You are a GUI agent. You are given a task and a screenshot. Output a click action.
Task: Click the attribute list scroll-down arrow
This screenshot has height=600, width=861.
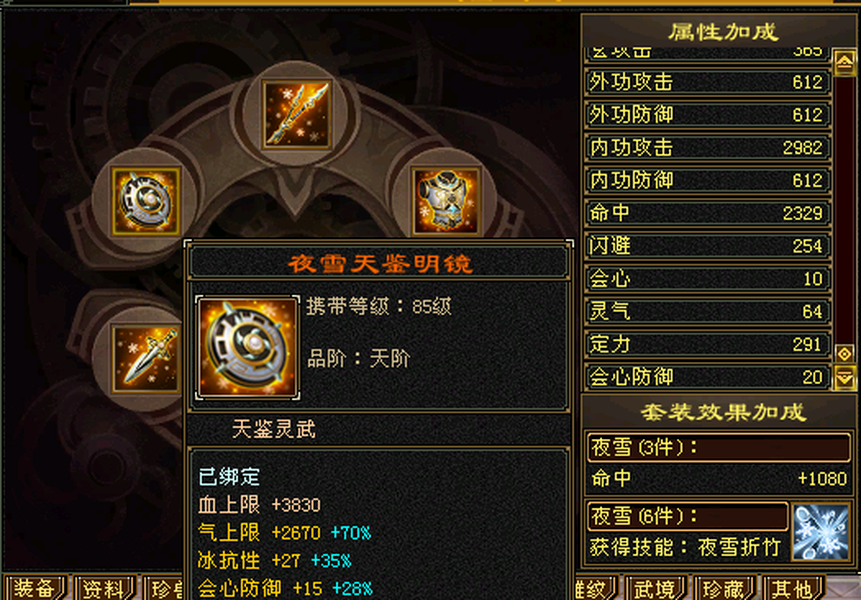[x=845, y=377]
